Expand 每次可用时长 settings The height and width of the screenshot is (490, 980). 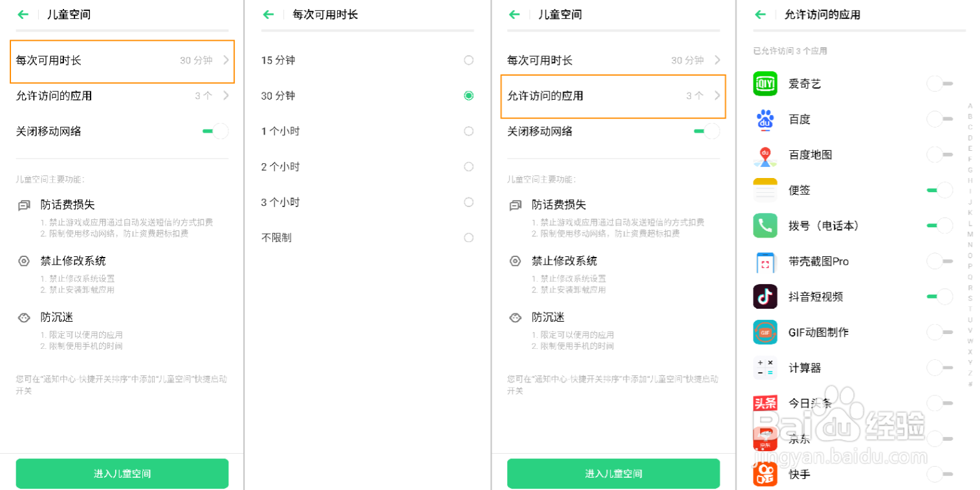pos(122,61)
